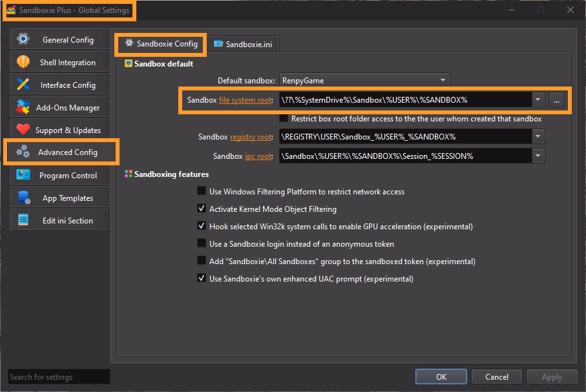
Task: Enable restrict box root folder access
Action: (x=284, y=119)
